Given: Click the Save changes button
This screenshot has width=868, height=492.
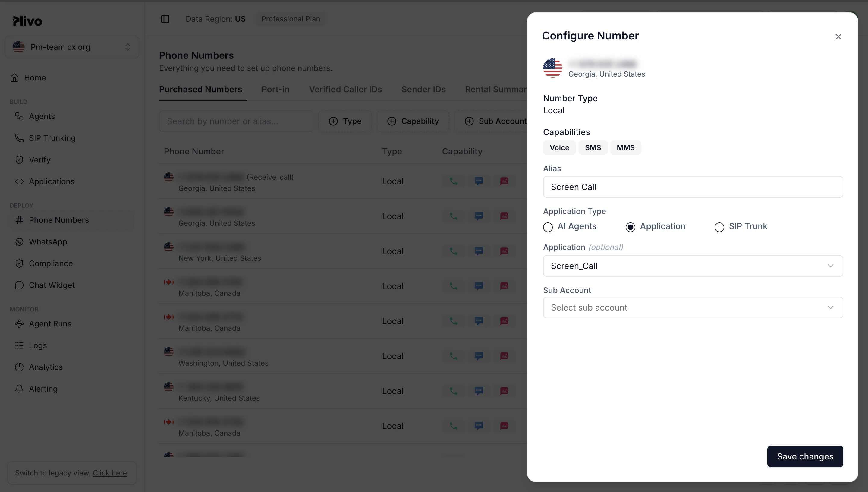Looking at the screenshot, I should 805,456.
